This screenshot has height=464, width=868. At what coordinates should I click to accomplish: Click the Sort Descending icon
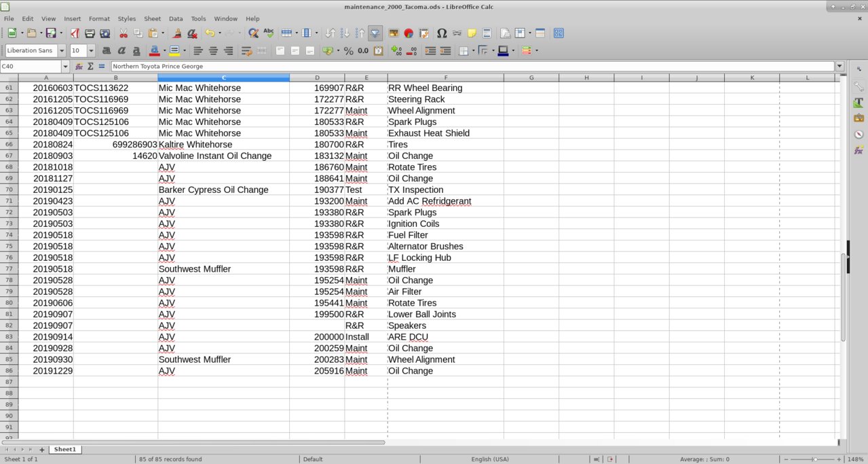click(x=360, y=33)
